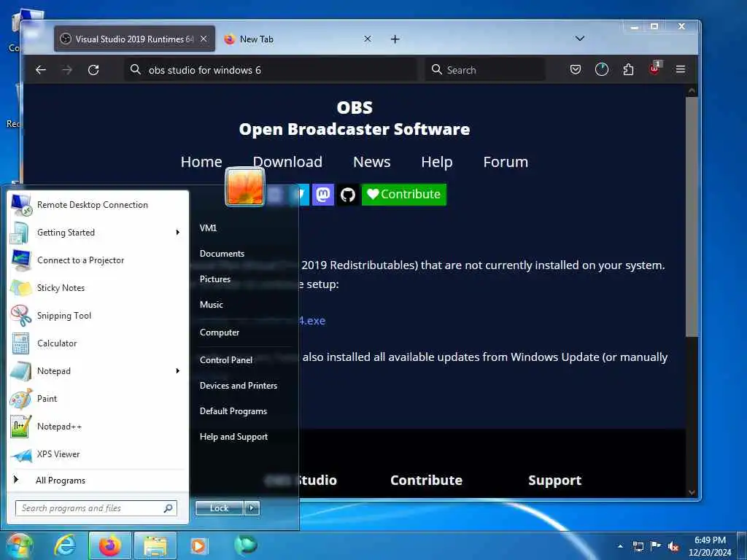Image resolution: width=747 pixels, height=560 pixels.
Task: Open Connect to a Projector
Action: [x=98, y=260]
